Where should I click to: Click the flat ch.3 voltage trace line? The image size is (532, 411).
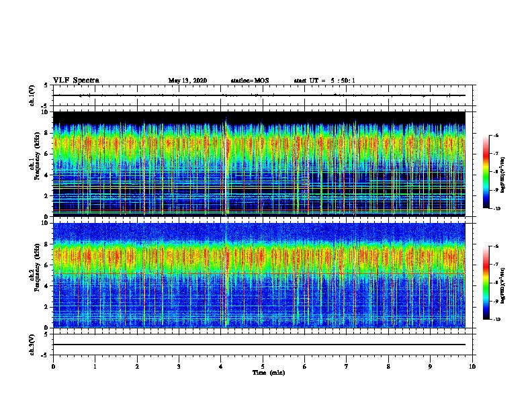(x=259, y=345)
